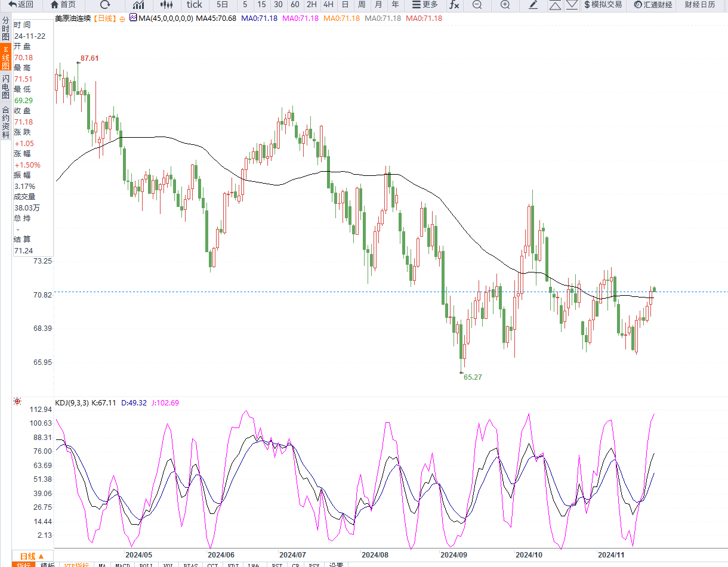Select the 2H timeframe

tap(311, 5)
